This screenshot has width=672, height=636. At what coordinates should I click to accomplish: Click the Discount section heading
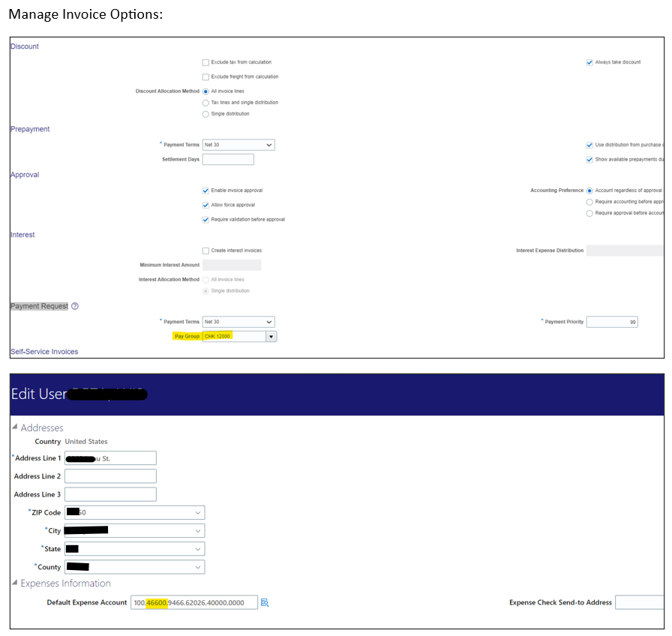pos(24,46)
